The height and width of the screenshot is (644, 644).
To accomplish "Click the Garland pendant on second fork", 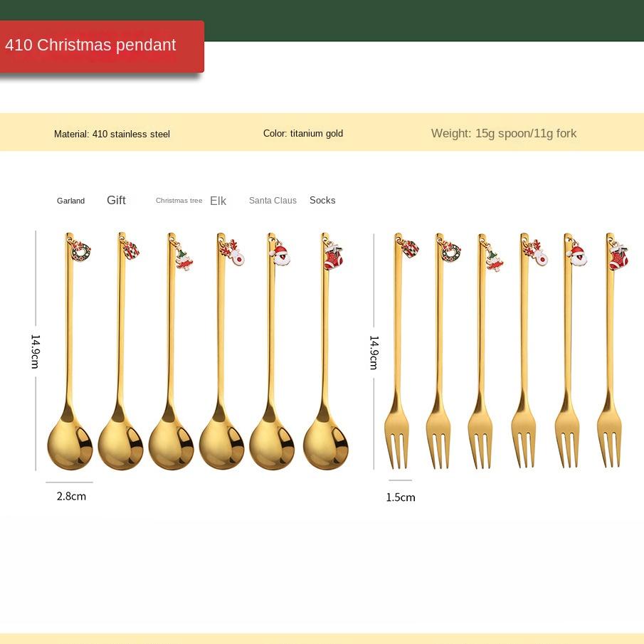I will tap(450, 251).
